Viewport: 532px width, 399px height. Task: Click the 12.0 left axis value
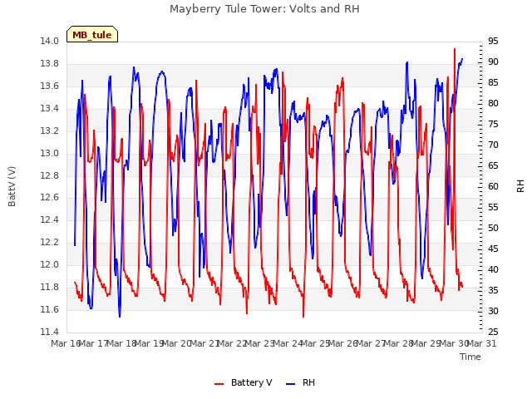coord(49,264)
